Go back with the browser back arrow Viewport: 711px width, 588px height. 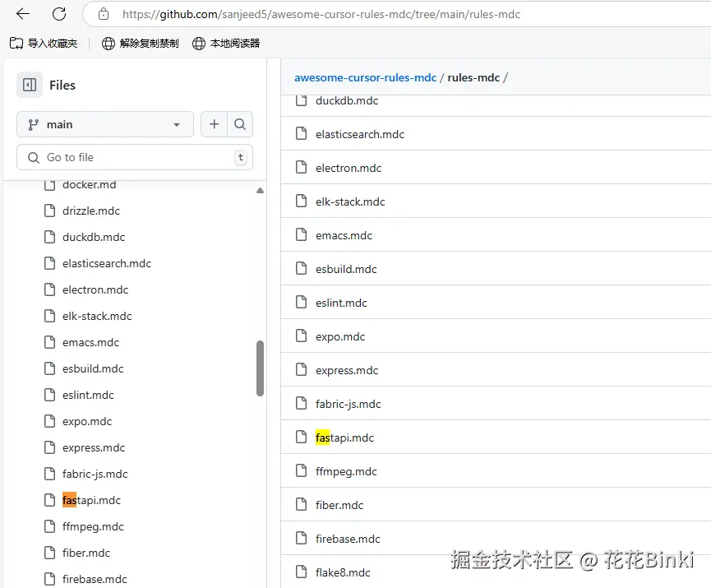coord(23,14)
